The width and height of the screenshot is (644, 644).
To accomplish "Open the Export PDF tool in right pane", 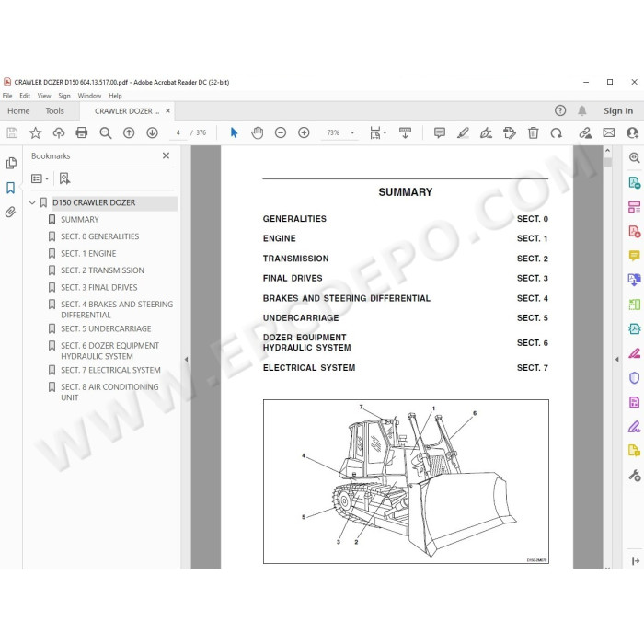I will click(x=634, y=182).
